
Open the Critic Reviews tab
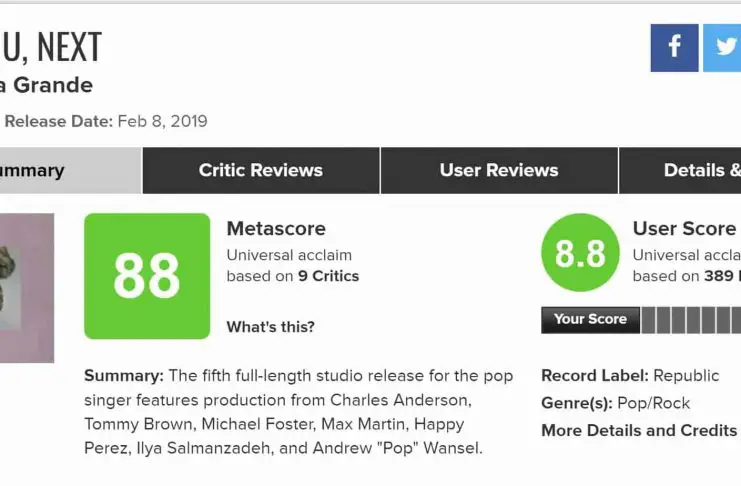click(261, 170)
